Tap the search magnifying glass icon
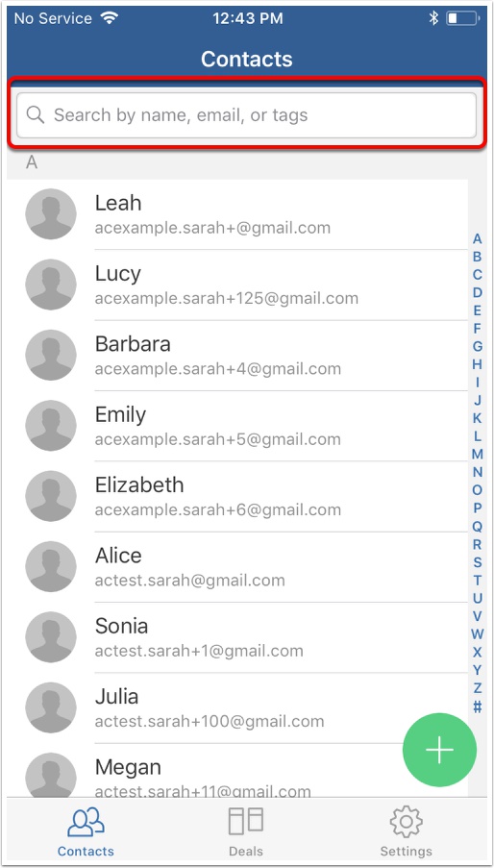Screen dimensions: 494x868 tap(36, 115)
